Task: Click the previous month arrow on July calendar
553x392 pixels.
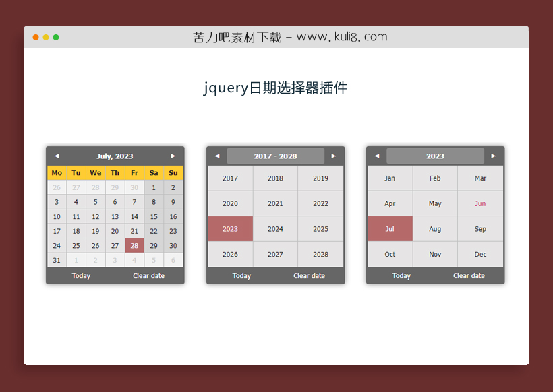Action: [x=57, y=156]
